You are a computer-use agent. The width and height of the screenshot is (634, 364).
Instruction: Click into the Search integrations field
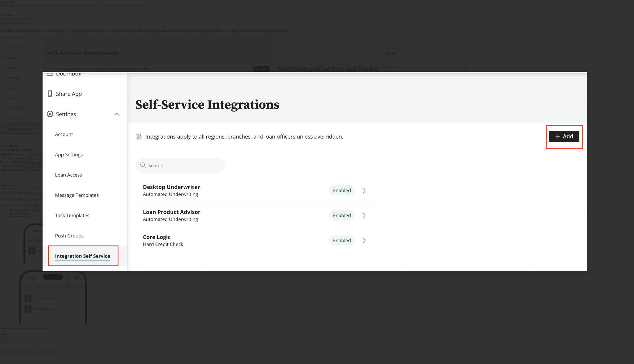(x=180, y=165)
